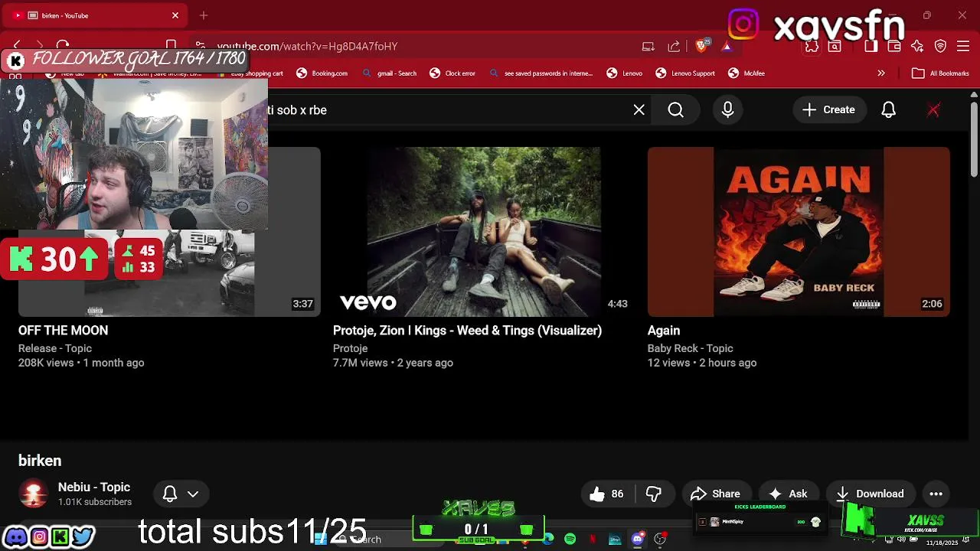Open Clock error bookmark
Screen dimensions: 980x551
[452, 73]
